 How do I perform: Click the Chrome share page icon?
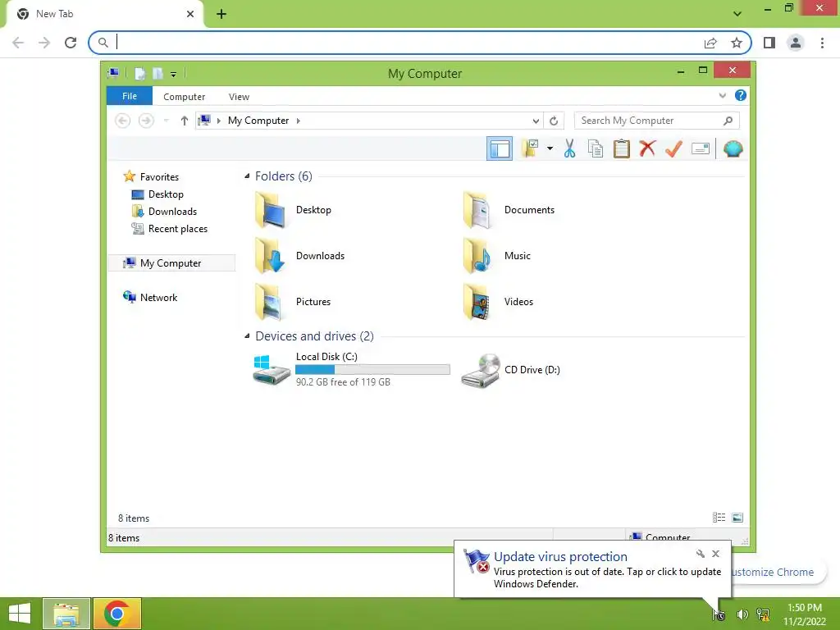click(710, 43)
